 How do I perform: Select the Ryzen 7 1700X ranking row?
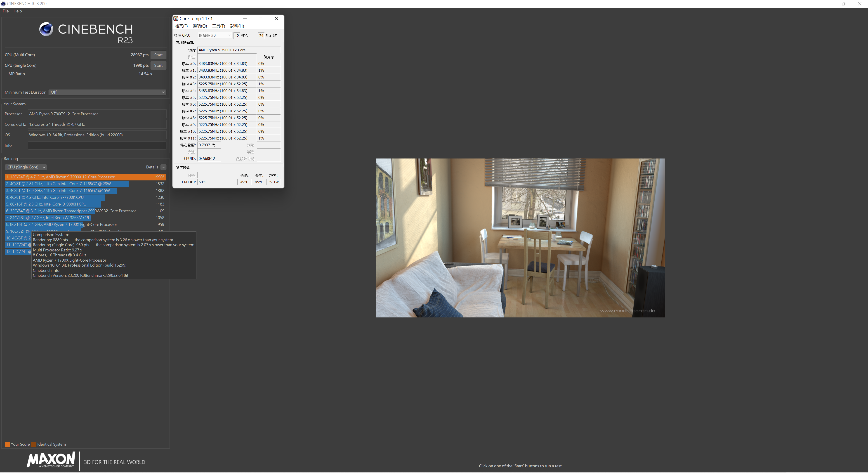click(x=85, y=224)
